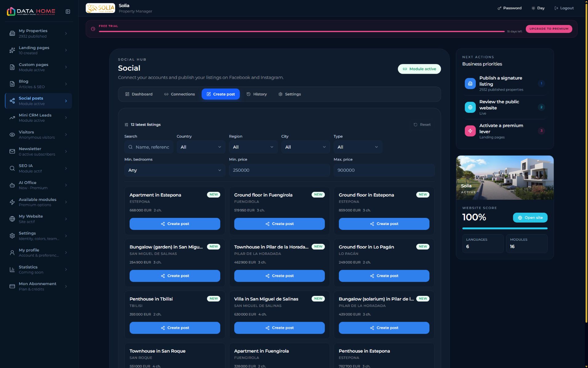
Task: Click the Available modules lightning icon
Action: (12, 202)
